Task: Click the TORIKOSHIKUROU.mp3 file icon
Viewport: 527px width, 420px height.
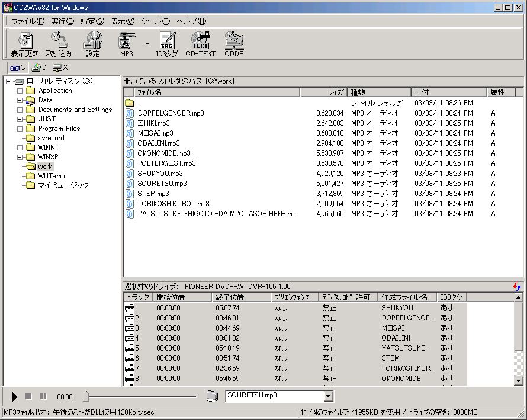Action: 130,204
